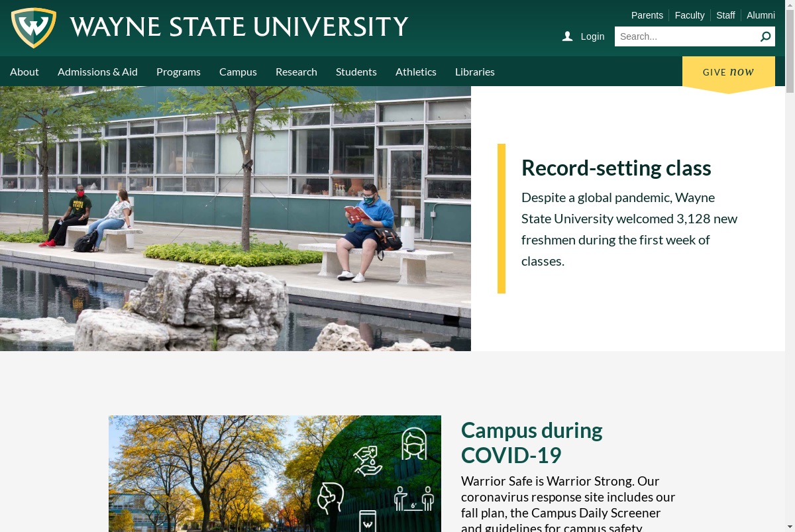Open the Parents link
Image resolution: width=795 pixels, height=532 pixels.
pos(647,15)
